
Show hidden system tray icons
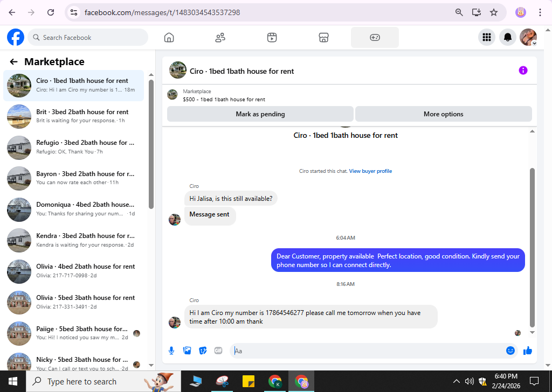click(456, 381)
